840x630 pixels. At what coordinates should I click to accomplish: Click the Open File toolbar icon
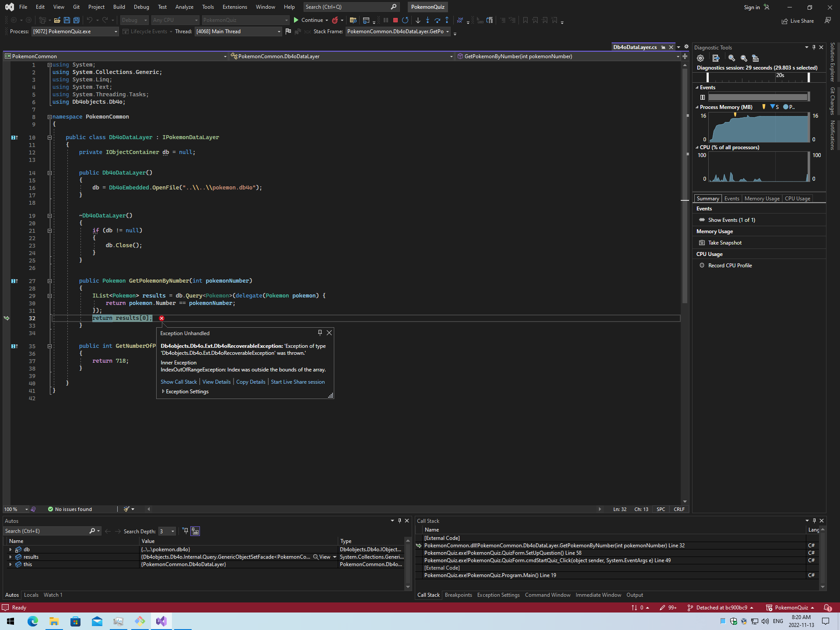[x=57, y=20]
